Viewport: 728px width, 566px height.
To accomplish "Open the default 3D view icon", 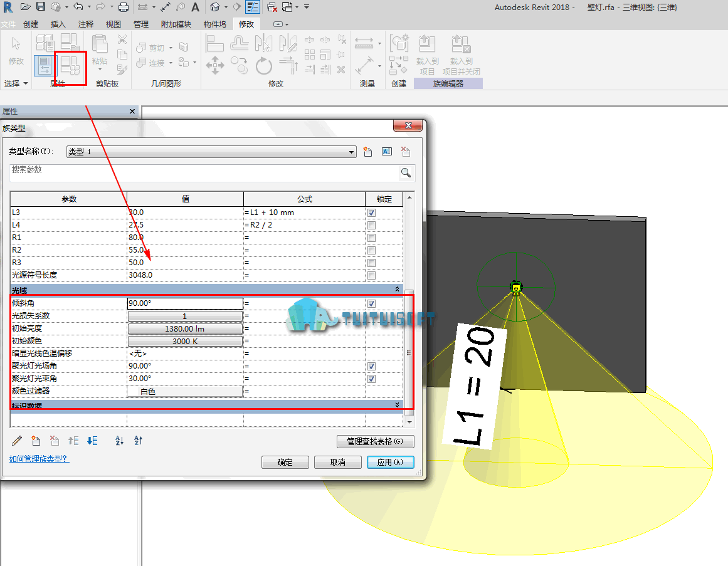I will tap(215, 7).
